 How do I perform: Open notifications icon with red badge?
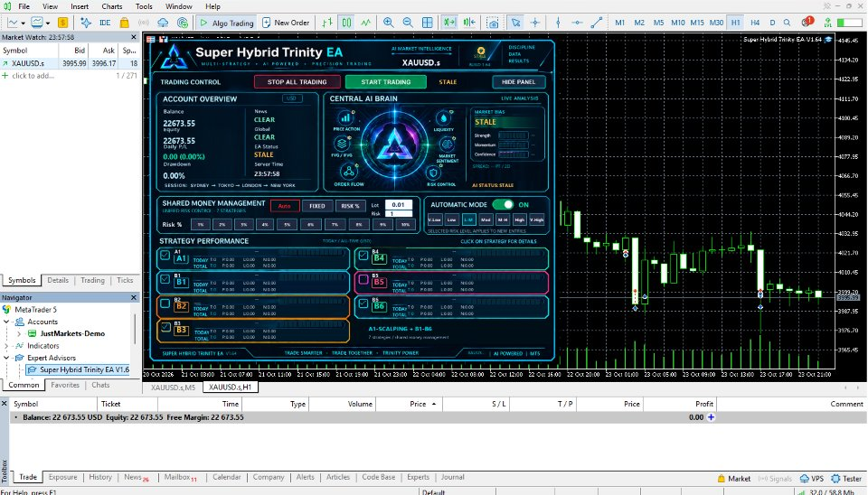tap(807, 22)
